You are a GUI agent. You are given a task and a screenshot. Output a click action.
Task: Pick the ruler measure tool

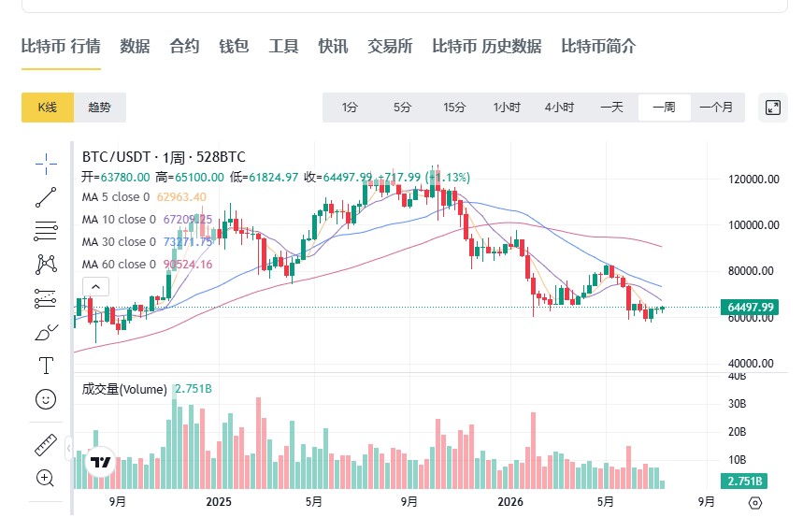coord(46,445)
